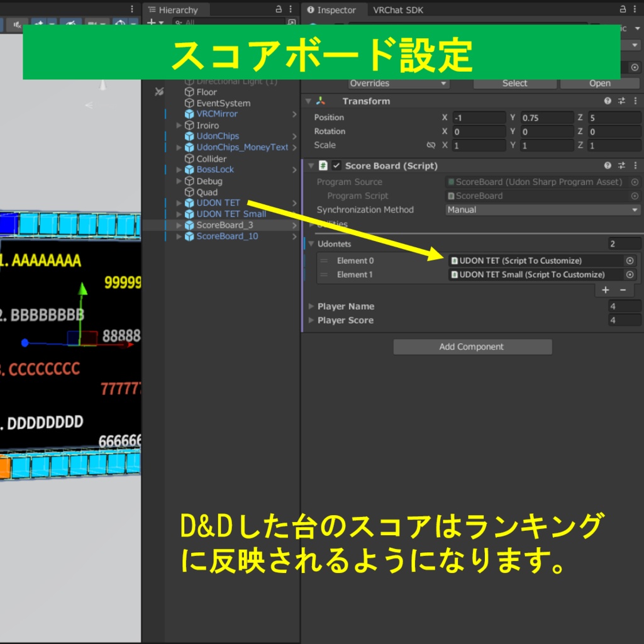Remove element with Udontets minus button
644x644 pixels.
click(623, 290)
